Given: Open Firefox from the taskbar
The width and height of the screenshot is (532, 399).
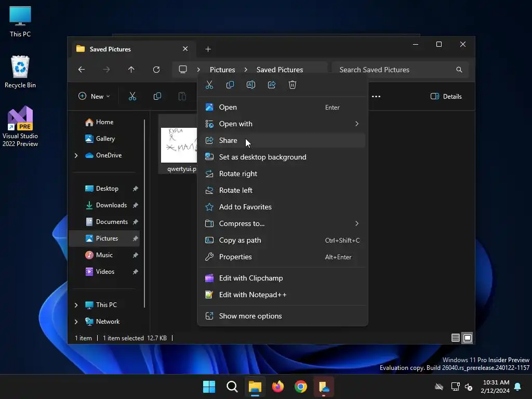Looking at the screenshot, I should pyautogui.click(x=278, y=387).
